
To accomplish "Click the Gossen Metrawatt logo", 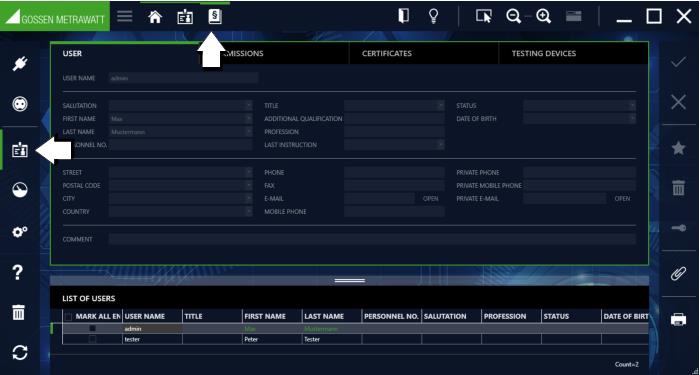I will coord(55,16).
